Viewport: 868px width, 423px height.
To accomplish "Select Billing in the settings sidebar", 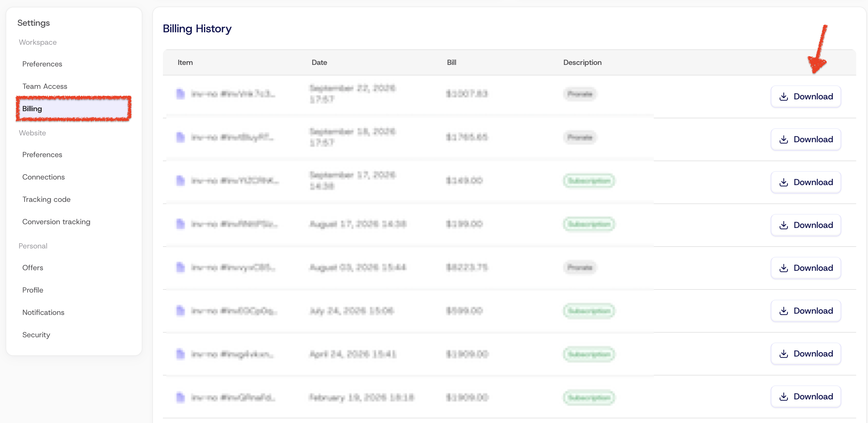I will coord(73,109).
